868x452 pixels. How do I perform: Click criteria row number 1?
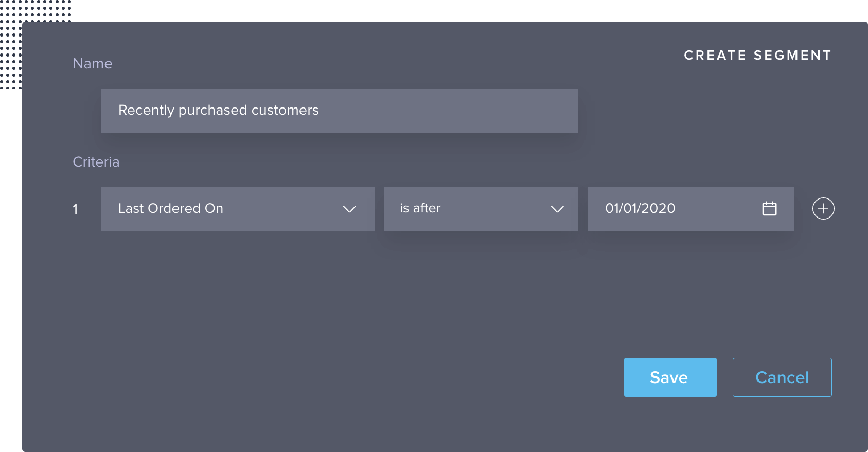point(75,209)
